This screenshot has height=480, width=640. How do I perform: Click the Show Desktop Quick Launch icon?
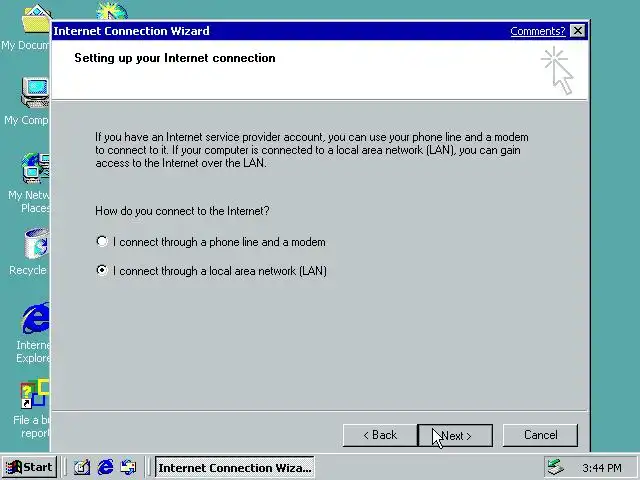pyautogui.click(x=82, y=467)
